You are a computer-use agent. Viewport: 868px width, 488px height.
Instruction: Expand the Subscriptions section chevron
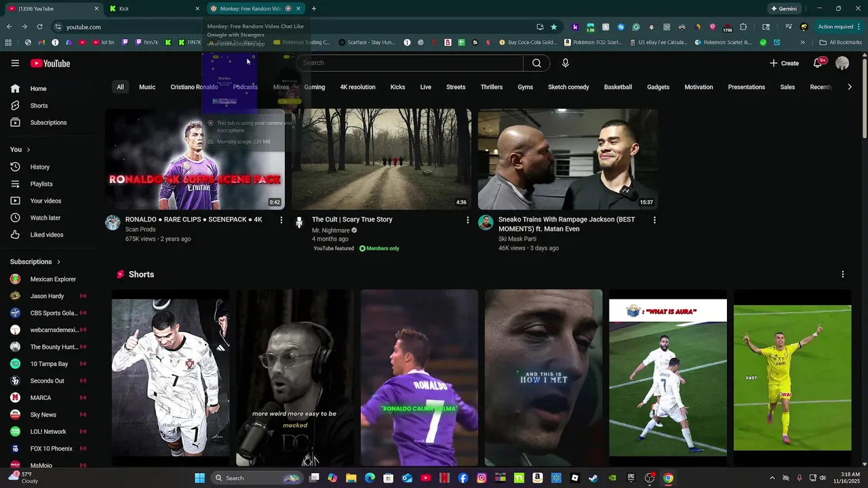[58, 262]
